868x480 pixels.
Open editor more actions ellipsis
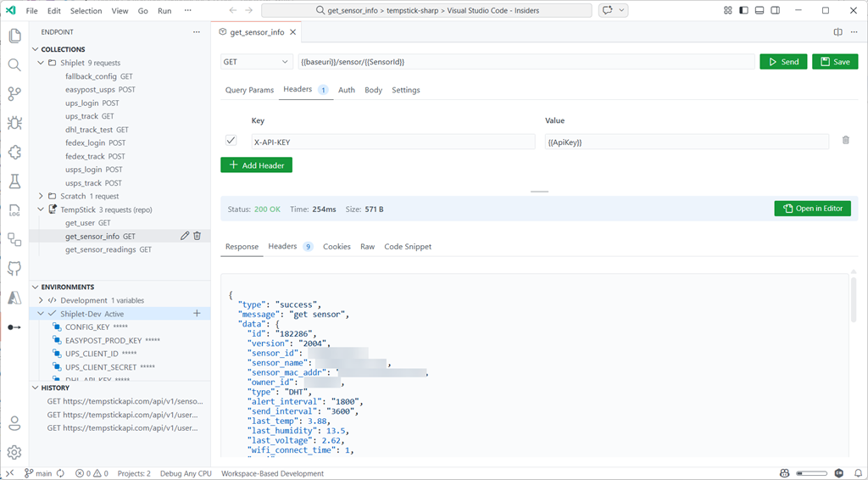(x=854, y=32)
